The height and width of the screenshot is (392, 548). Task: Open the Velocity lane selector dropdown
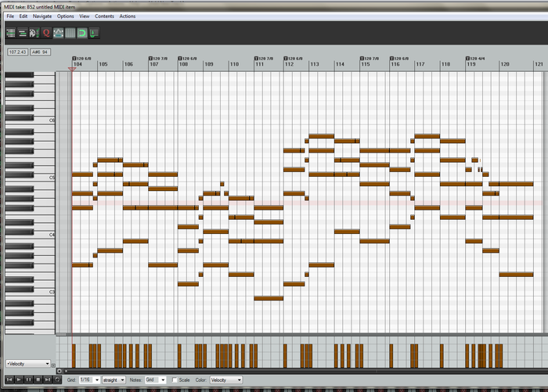click(28, 364)
